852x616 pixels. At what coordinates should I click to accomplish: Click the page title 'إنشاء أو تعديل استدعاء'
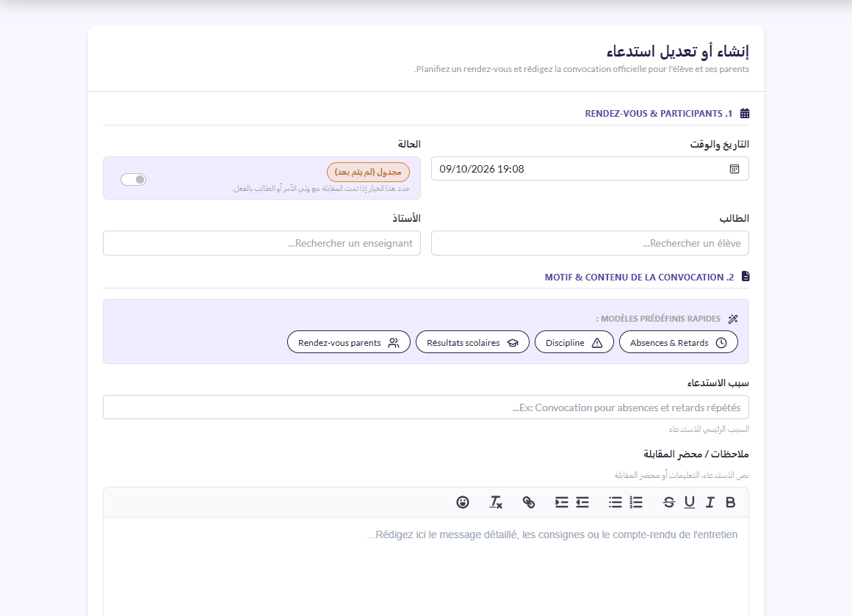pyautogui.click(x=678, y=51)
